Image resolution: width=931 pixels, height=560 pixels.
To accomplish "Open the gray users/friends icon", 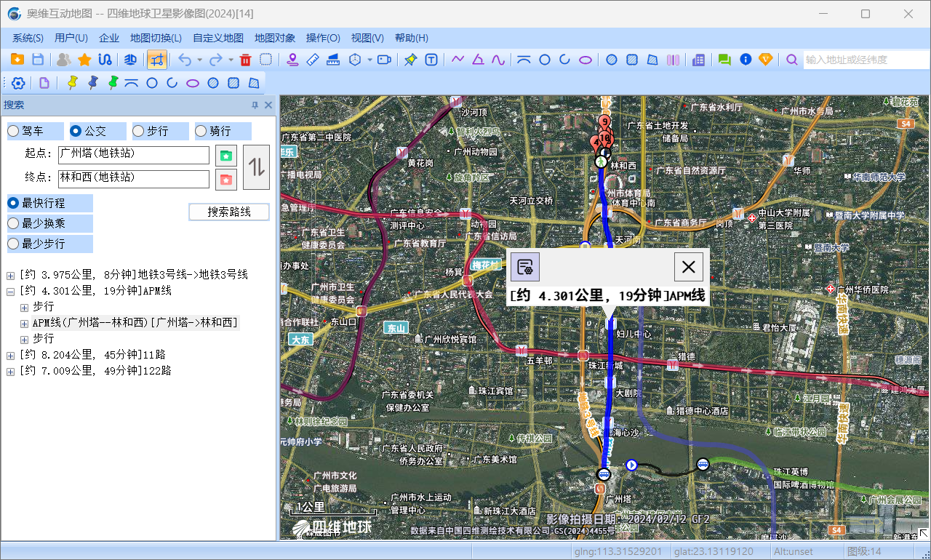I will pos(64,60).
